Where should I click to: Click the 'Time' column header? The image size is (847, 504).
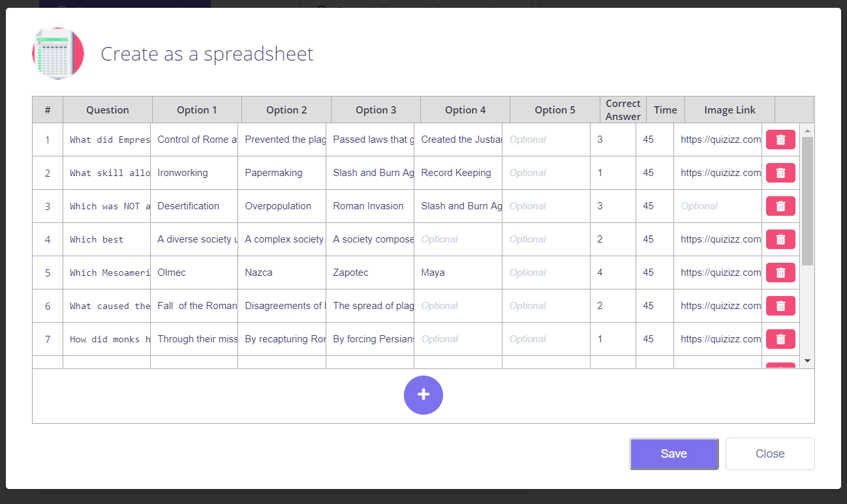point(666,110)
